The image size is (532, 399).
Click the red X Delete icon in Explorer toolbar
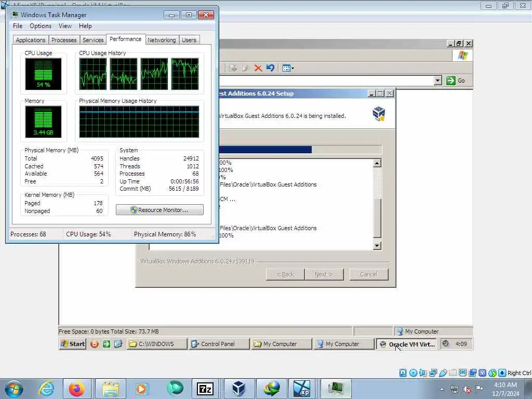click(258, 68)
